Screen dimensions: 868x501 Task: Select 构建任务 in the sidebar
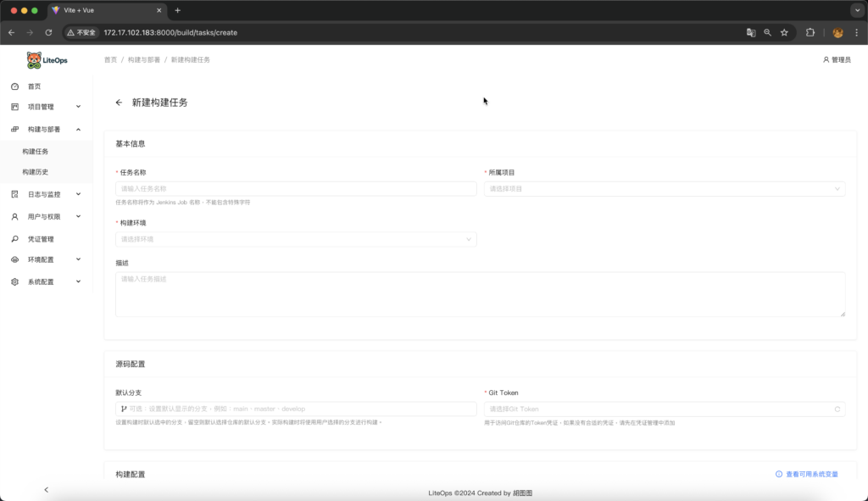(36, 152)
